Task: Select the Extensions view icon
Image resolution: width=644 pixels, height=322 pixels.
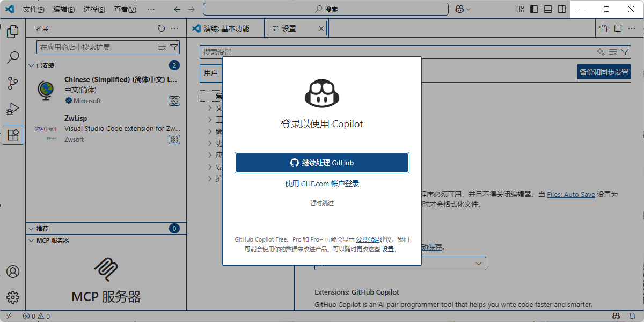Action: tap(13, 135)
